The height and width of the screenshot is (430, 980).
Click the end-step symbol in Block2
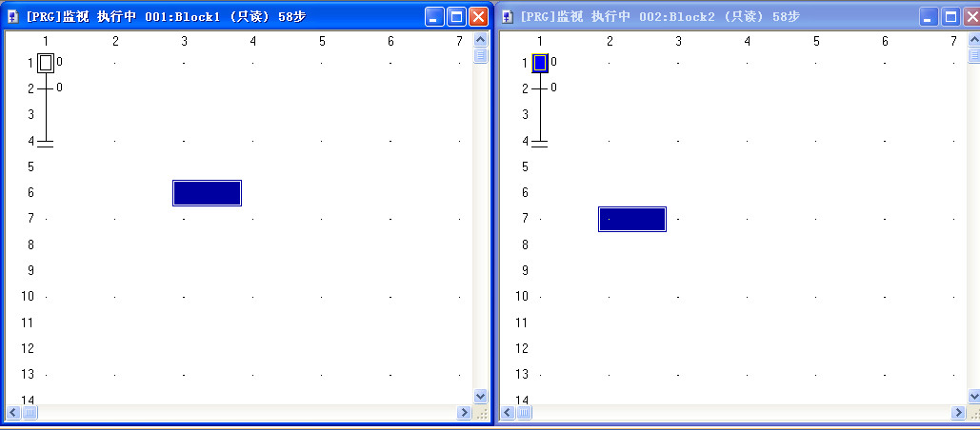tap(540, 143)
